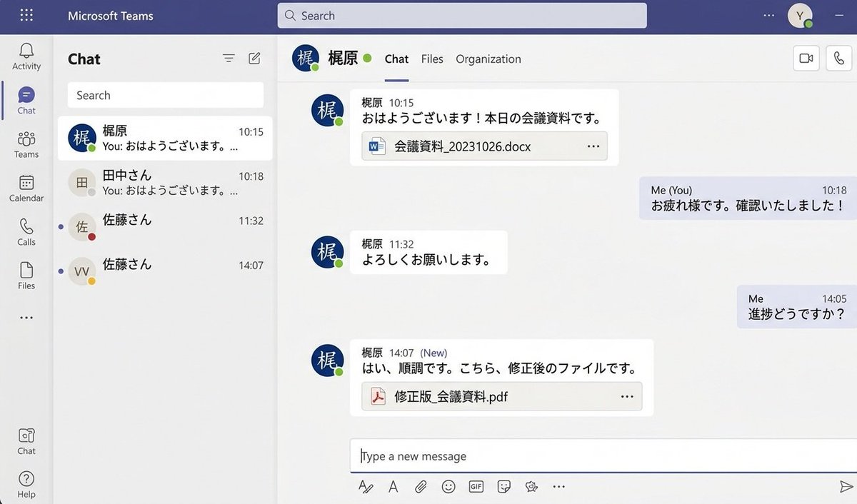Switch to the Files tab
The image size is (857, 504).
coord(432,59)
